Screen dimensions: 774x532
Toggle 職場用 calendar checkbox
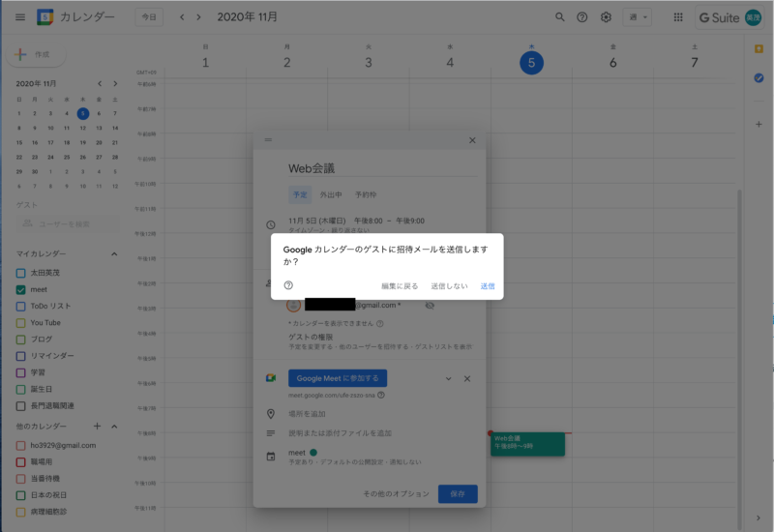(x=20, y=462)
